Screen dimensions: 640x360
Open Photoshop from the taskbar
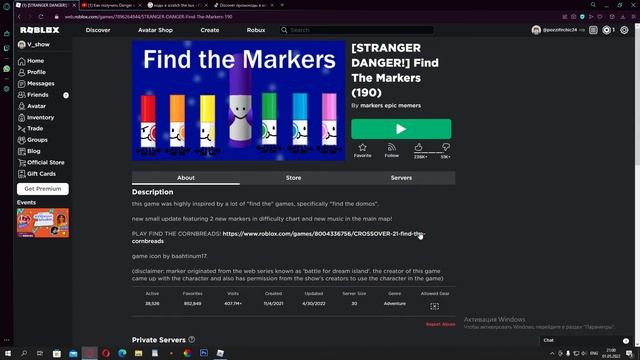(x=204, y=353)
